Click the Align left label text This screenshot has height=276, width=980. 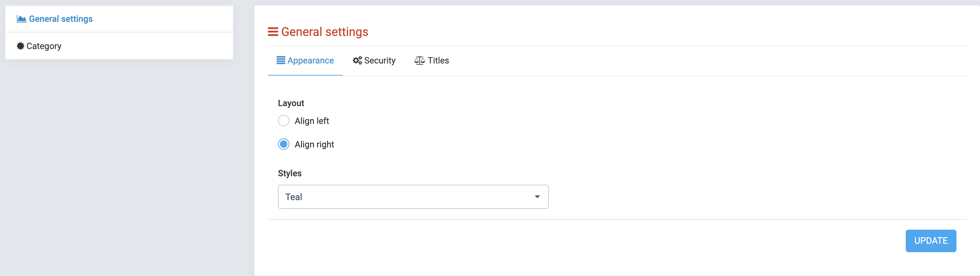[x=312, y=121]
